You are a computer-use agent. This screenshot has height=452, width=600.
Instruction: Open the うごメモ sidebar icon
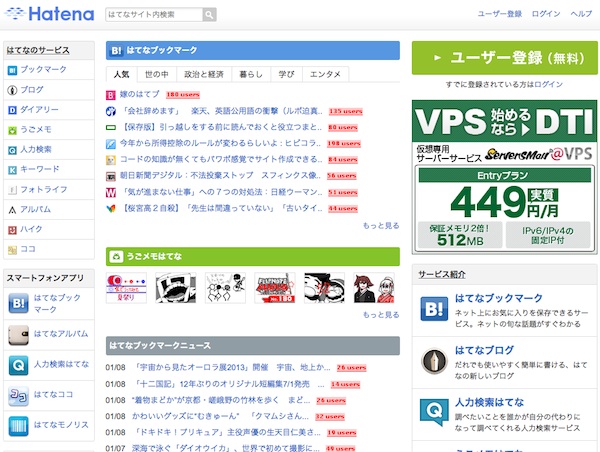click(x=12, y=130)
